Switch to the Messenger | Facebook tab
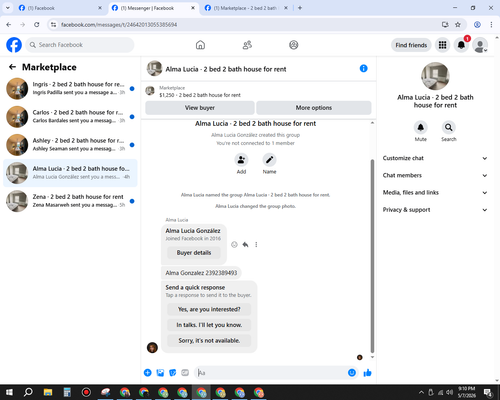The height and width of the screenshot is (400, 500). pos(154,8)
